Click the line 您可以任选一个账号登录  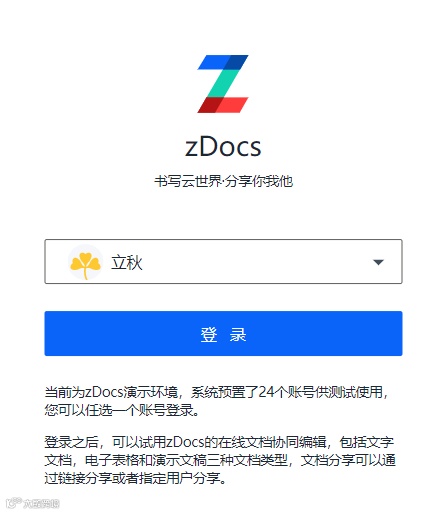(x=122, y=410)
